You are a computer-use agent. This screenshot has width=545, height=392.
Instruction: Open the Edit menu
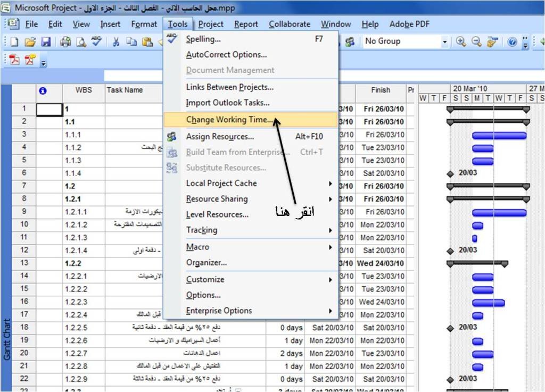[55, 24]
